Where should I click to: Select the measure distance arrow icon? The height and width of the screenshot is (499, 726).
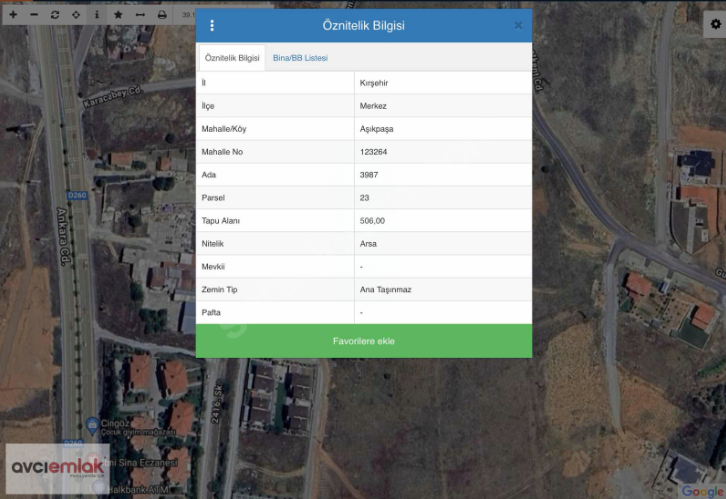coord(140,15)
